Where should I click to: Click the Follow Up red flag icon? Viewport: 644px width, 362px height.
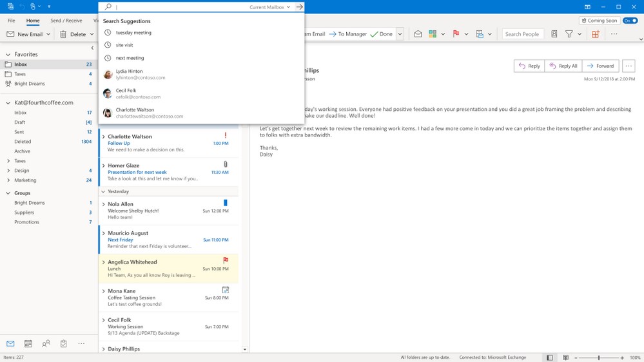(456, 34)
